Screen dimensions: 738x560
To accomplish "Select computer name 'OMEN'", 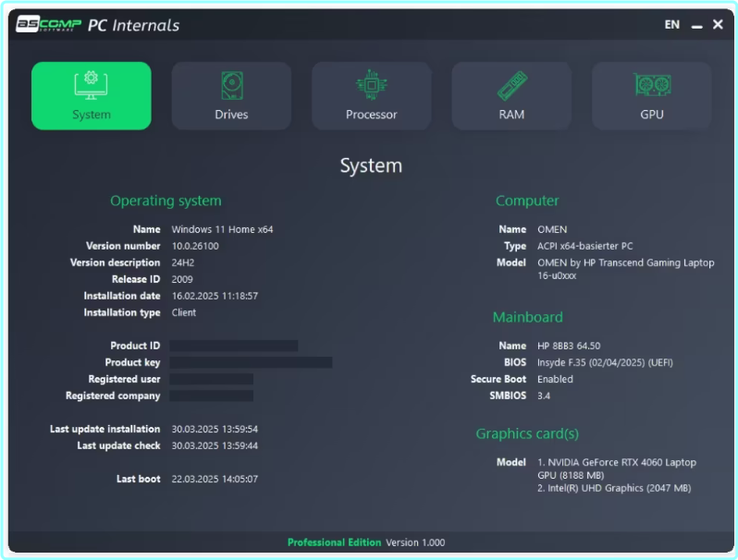I will 552,229.
